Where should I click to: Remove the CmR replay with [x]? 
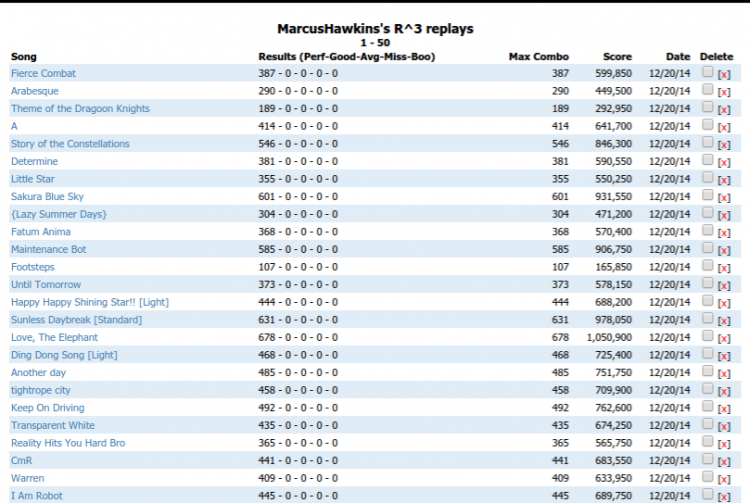(x=724, y=461)
